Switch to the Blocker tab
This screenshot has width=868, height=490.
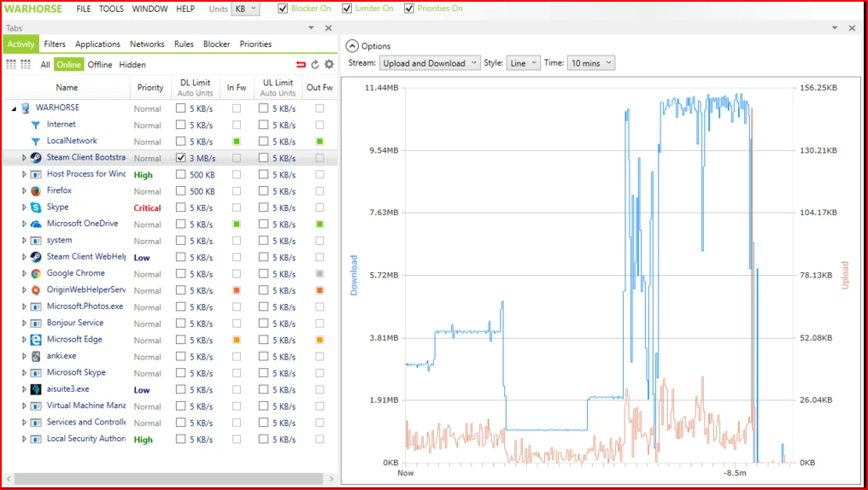[216, 44]
